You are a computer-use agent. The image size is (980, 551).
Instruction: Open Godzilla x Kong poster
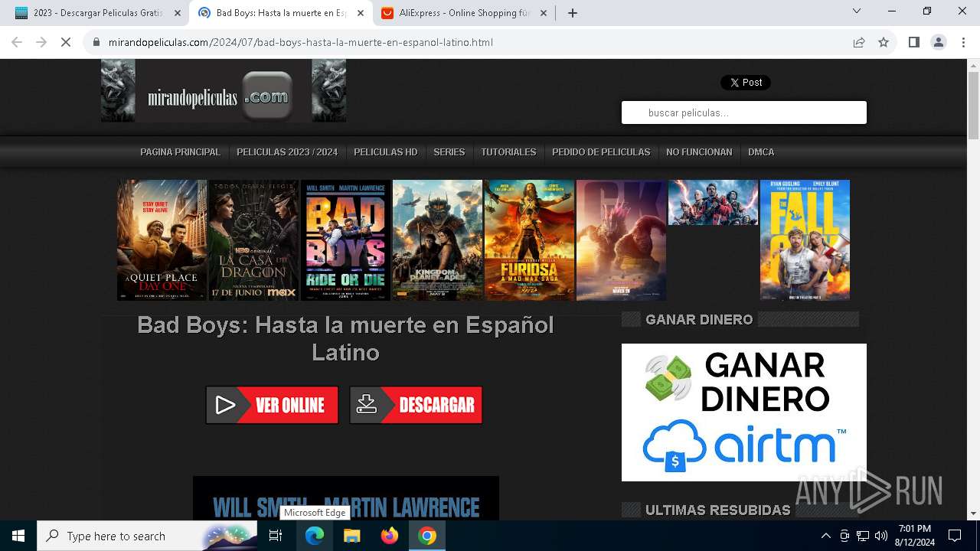tap(621, 240)
